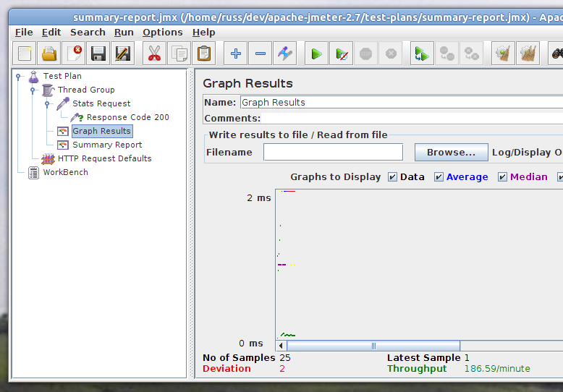Collapse the Test Plan tree node

[18, 76]
